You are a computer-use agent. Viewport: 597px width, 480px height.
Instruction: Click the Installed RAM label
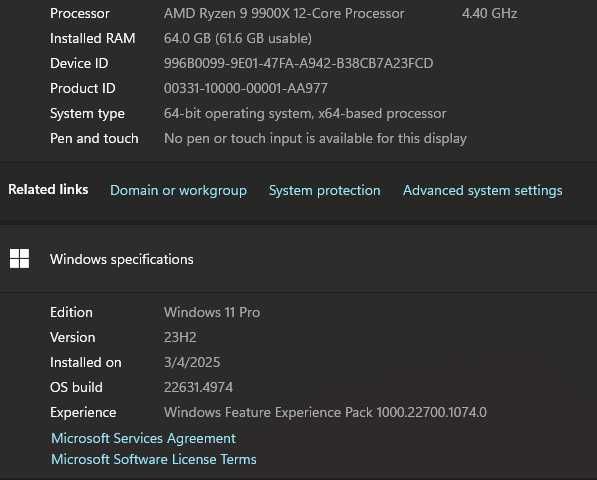point(93,38)
